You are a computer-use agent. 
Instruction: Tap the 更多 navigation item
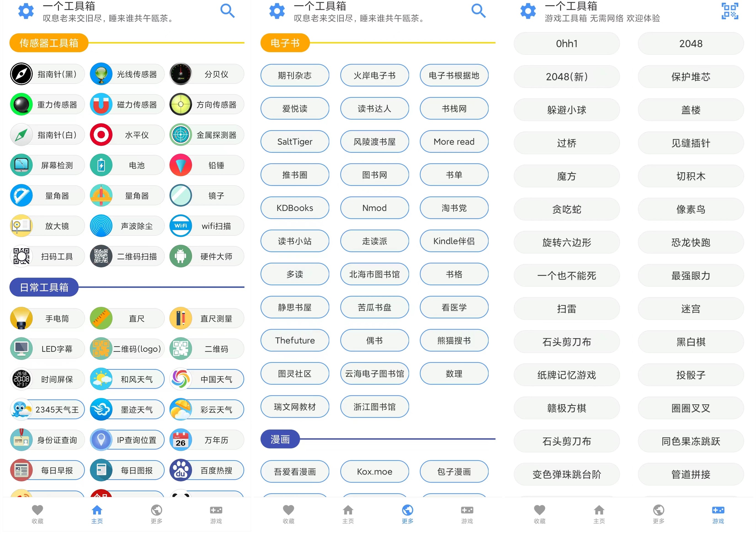coord(156,514)
